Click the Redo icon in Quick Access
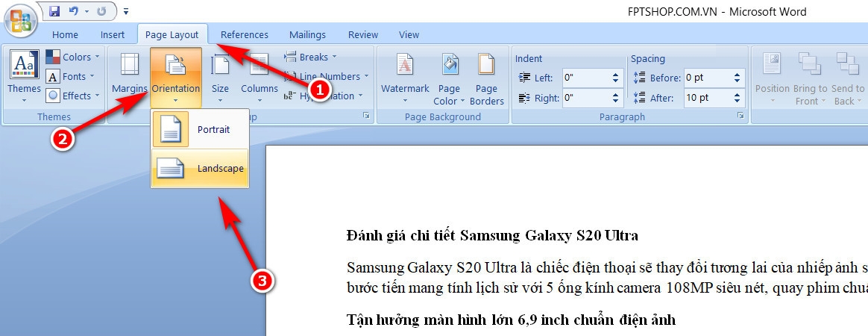Image resolution: width=868 pixels, height=336 pixels. click(100, 11)
